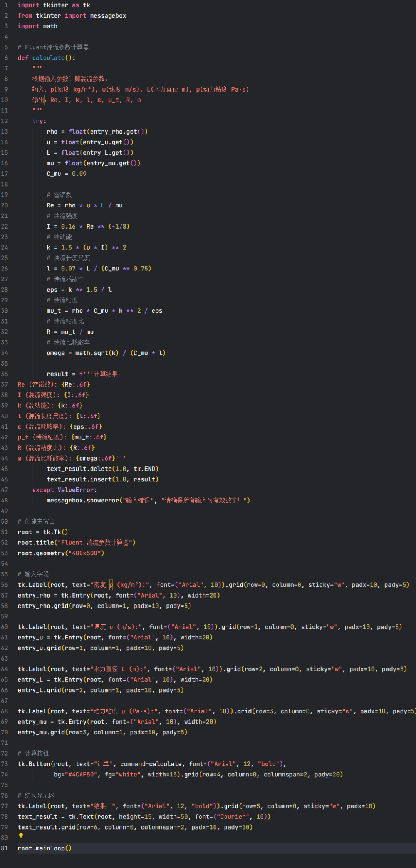Click the 'μ_t (湍流粘度): {mu_t:.6f}' line
The image size is (416, 868).
(x=62, y=437)
